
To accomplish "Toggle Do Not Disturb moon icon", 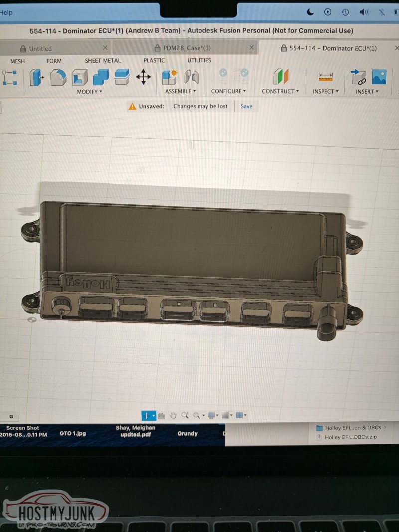I will point(310,12).
